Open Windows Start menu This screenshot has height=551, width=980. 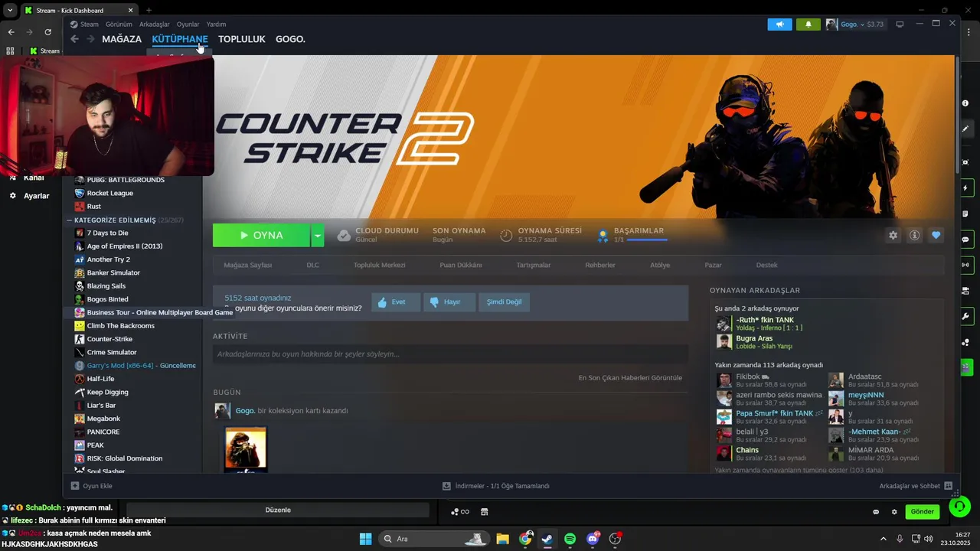click(x=365, y=539)
